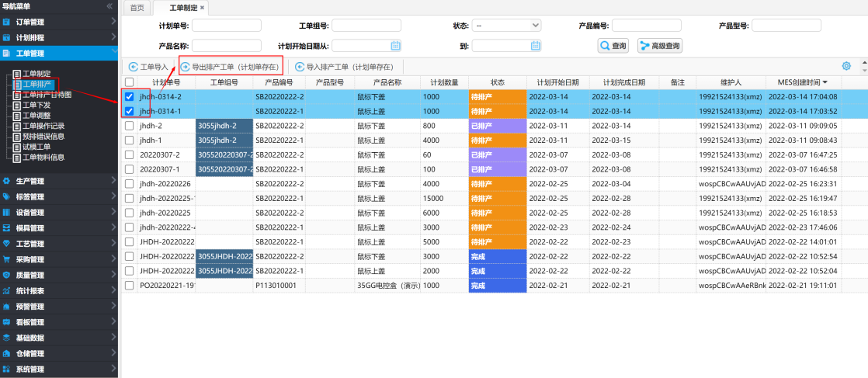Check the box for row PO20220221-19

click(130, 285)
